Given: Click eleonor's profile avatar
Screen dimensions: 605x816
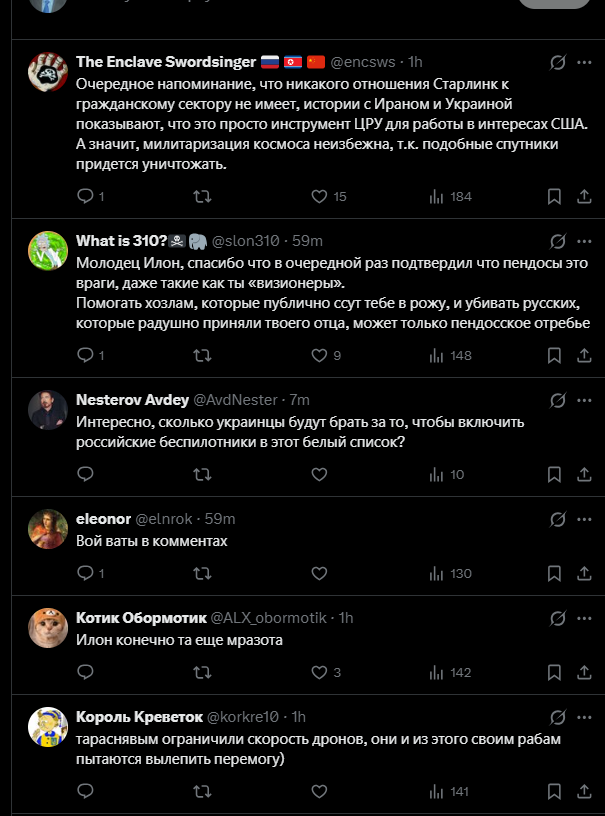Looking at the screenshot, I should [48, 529].
